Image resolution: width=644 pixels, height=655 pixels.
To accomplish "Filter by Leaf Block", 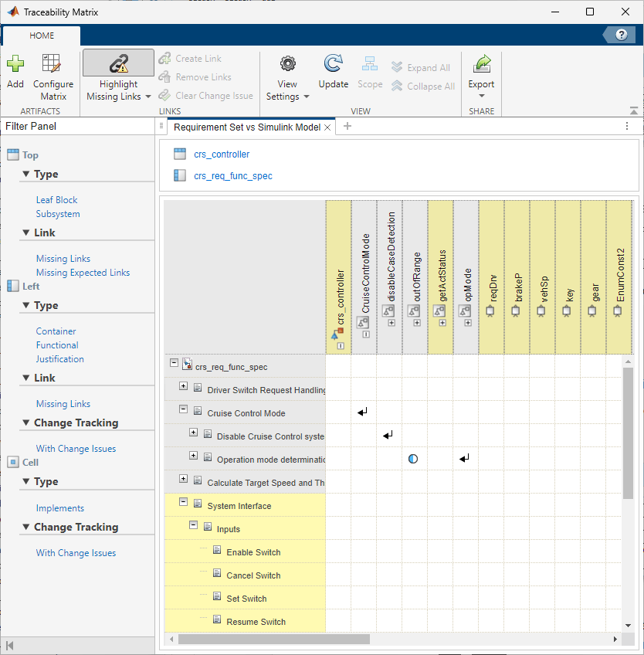I will pyautogui.click(x=56, y=200).
